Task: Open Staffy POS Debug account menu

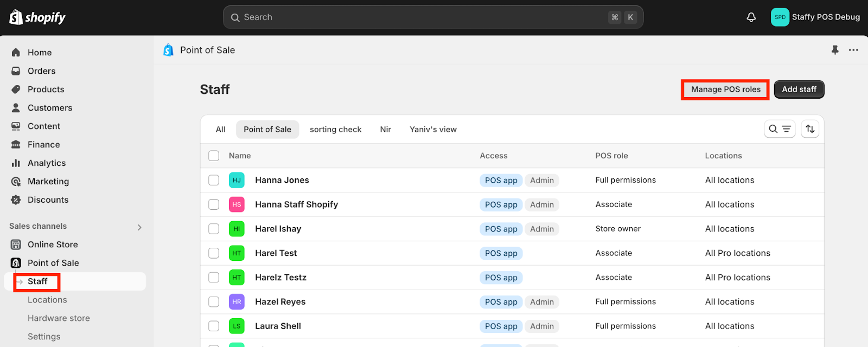Action: [815, 17]
